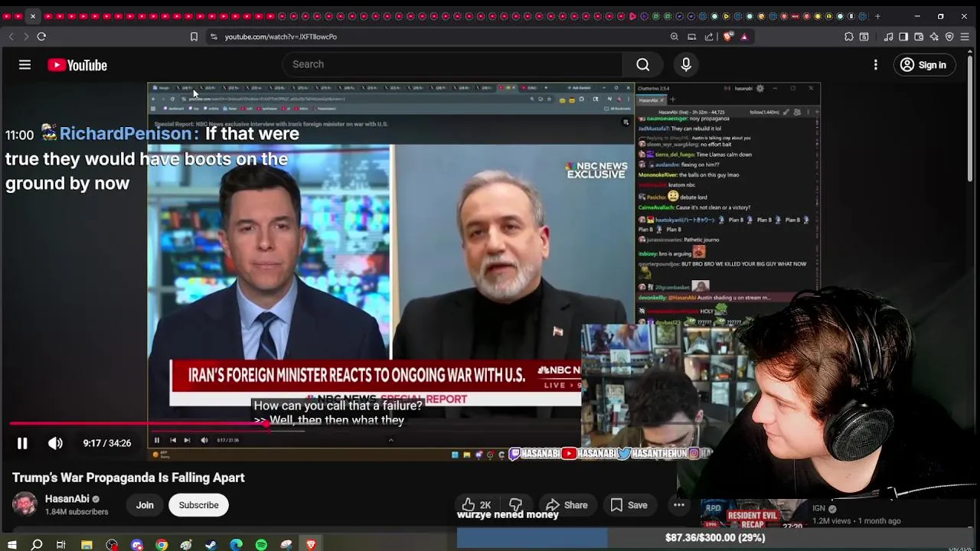The height and width of the screenshot is (551, 980).
Task: Toggle the browser sidebar panel
Action: coord(903,37)
